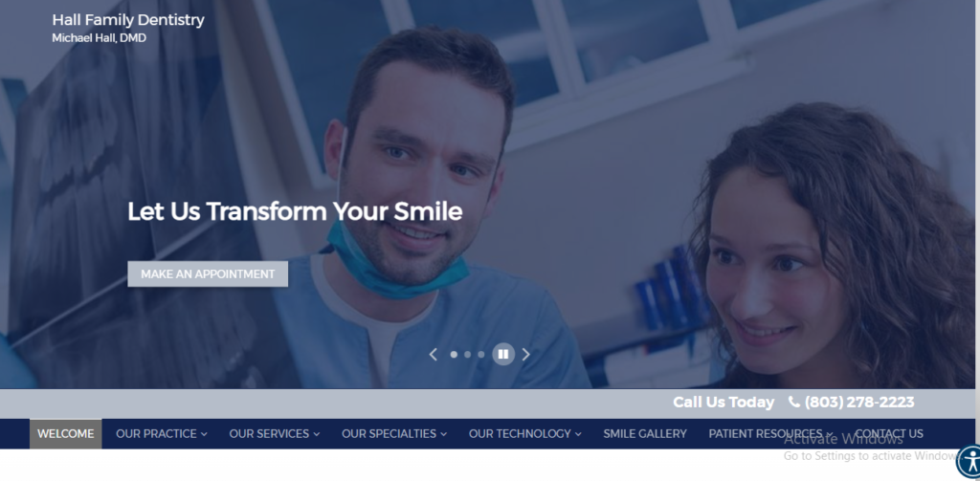This screenshot has height=481, width=980.
Task: Select the third slide indicator dot
Action: tap(481, 354)
